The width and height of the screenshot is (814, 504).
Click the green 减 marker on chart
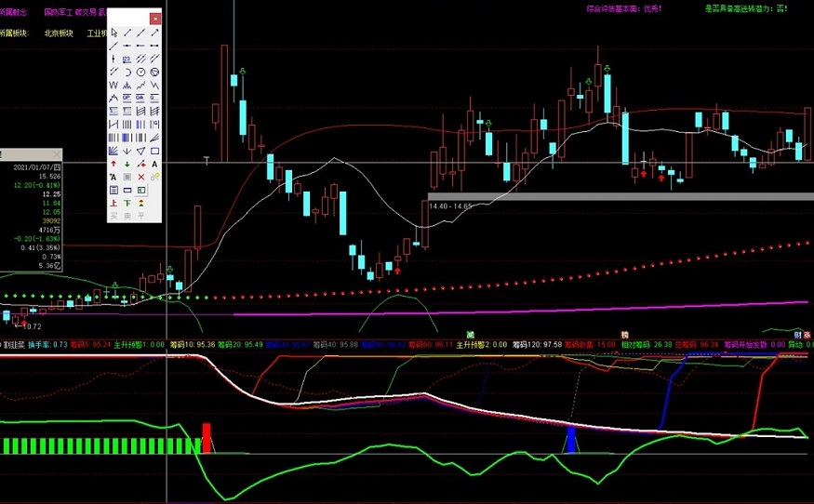[471, 335]
